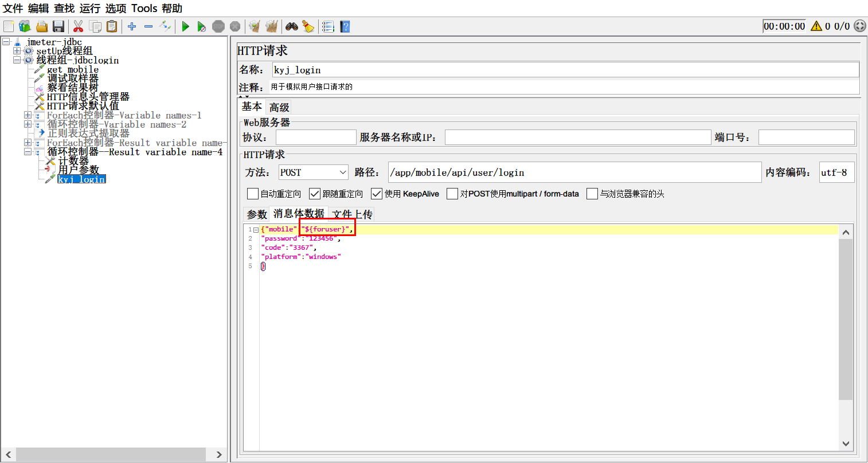The height and width of the screenshot is (463, 868).
Task: Collapse the 线程组-jdbclogin tree node
Action: click(x=17, y=60)
